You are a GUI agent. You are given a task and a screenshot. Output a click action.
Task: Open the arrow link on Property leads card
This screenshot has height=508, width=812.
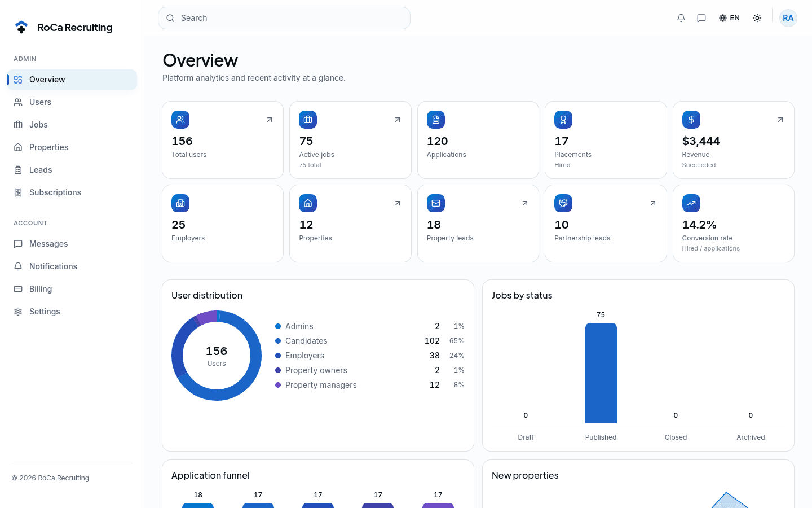point(525,203)
